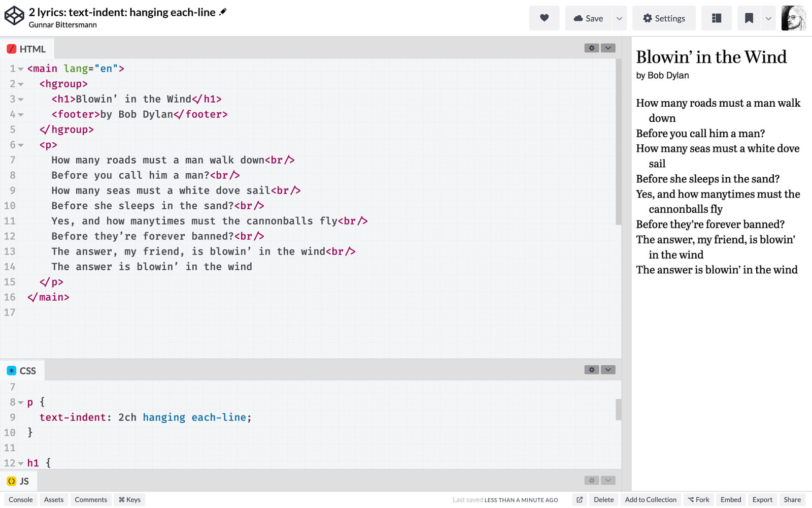Open the Save options dropdown arrow
Viewport: 812px width, 508px height.
pos(619,18)
